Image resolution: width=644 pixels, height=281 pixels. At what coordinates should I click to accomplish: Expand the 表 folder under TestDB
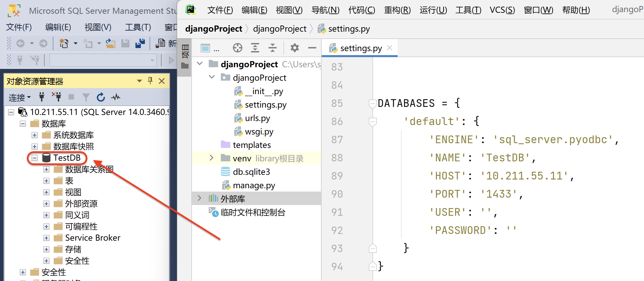[x=46, y=181]
